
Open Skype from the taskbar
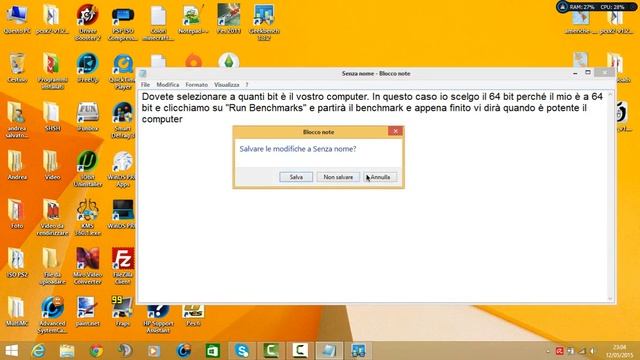242,351
